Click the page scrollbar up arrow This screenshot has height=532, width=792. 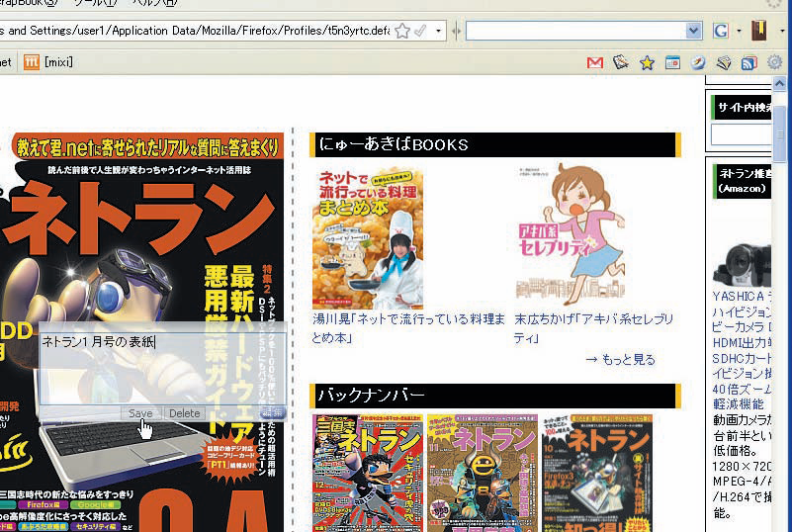(780, 83)
